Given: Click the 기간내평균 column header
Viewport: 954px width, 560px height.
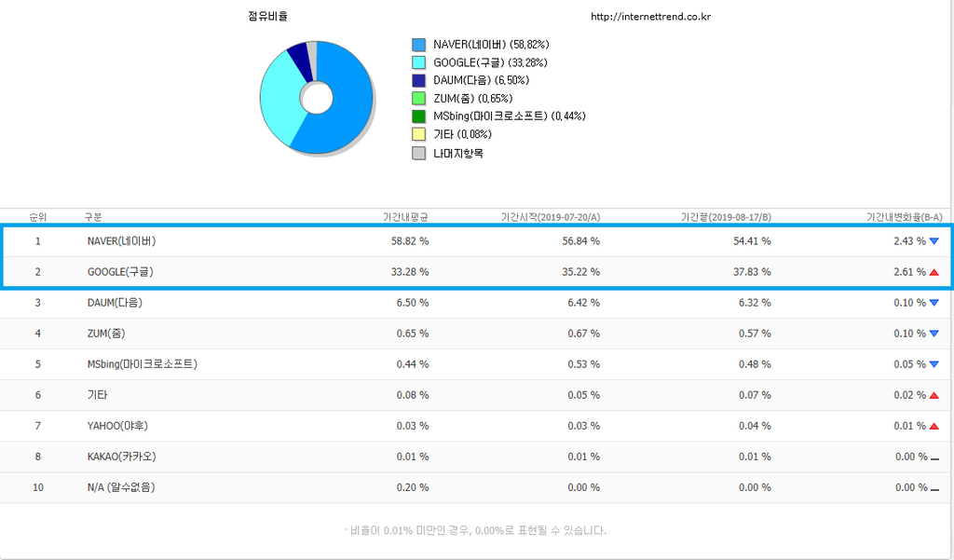Looking at the screenshot, I should pyautogui.click(x=405, y=217).
